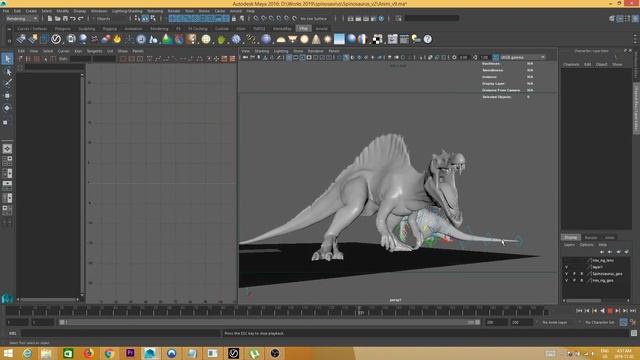Open the Lighting/Shading menu

(127, 11)
